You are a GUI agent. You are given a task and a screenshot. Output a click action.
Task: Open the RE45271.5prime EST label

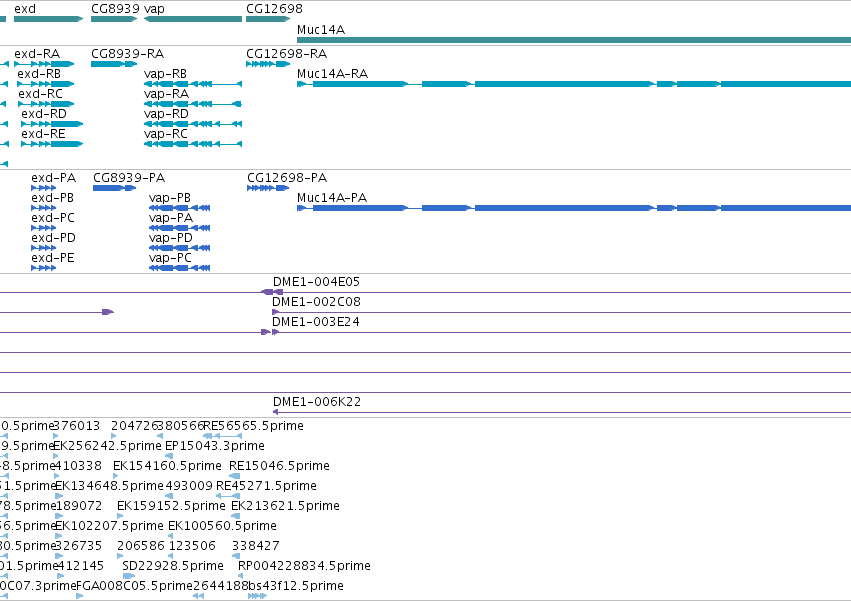click(x=266, y=486)
